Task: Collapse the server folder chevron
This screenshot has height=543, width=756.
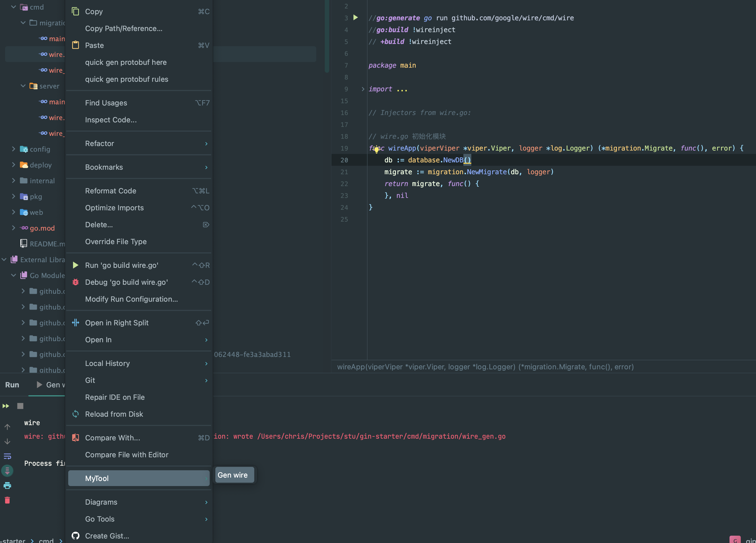Action: click(x=23, y=86)
